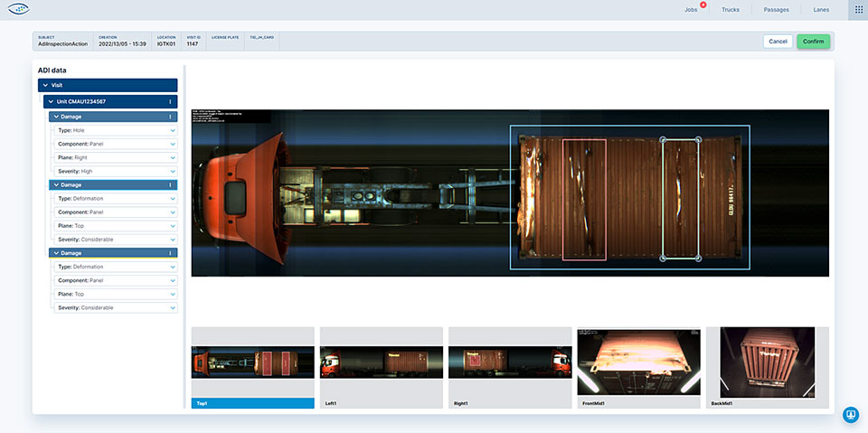The height and width of the screenshot is (433, 868).
Task: Open the Severity: High dropdown
Action: click(172, 171)
